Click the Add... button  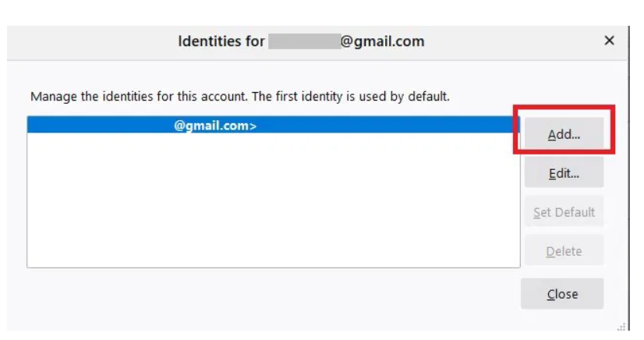pos(564,134)
